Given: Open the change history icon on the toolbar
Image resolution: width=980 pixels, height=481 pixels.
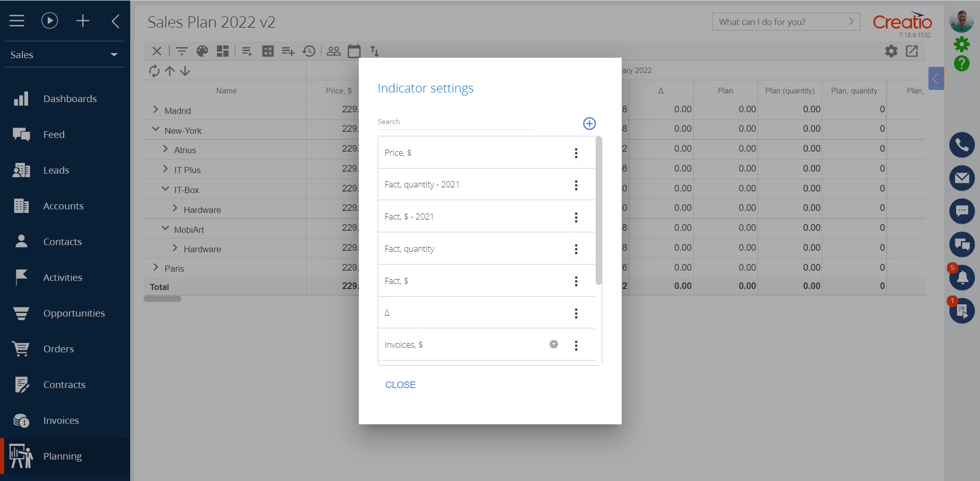Looking at the screenshot, I should (309, 51).
